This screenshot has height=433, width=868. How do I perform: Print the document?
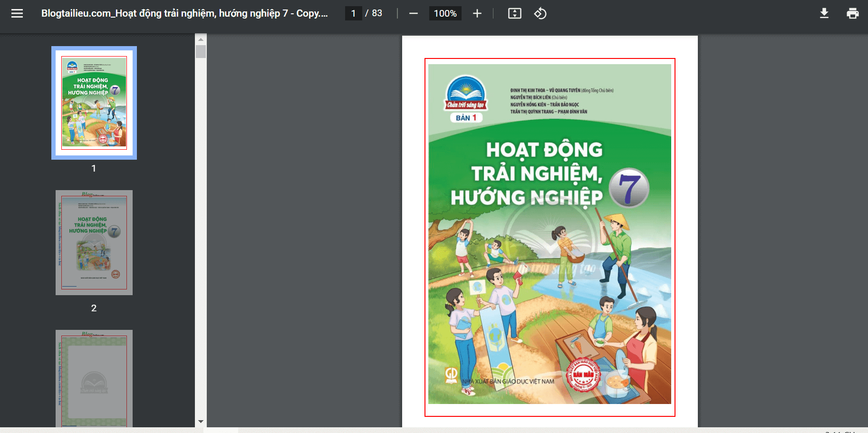[853, 13]
